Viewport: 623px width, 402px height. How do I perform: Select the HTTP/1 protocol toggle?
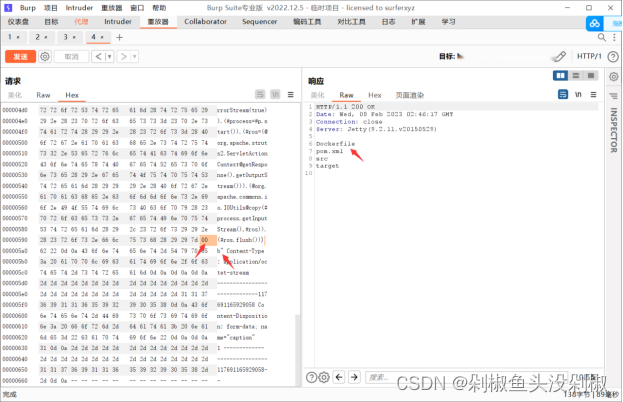589,56
